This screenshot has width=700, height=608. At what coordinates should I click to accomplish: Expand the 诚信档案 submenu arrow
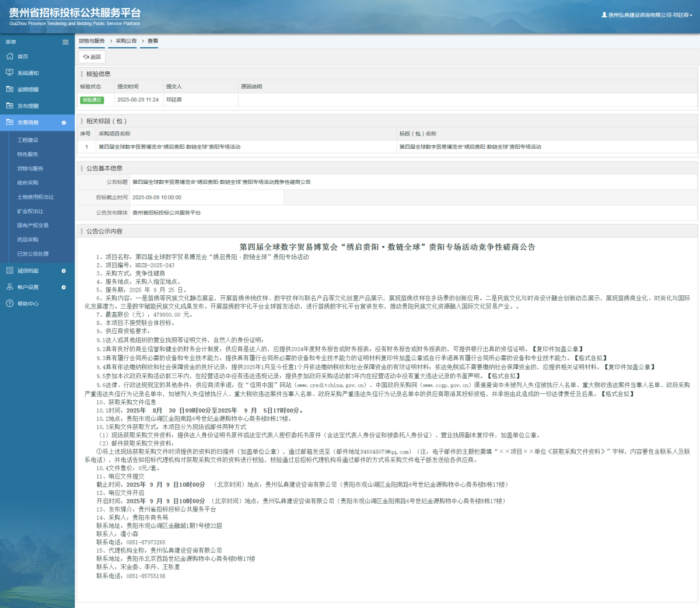pyautogui.click(x=64, y=270)
